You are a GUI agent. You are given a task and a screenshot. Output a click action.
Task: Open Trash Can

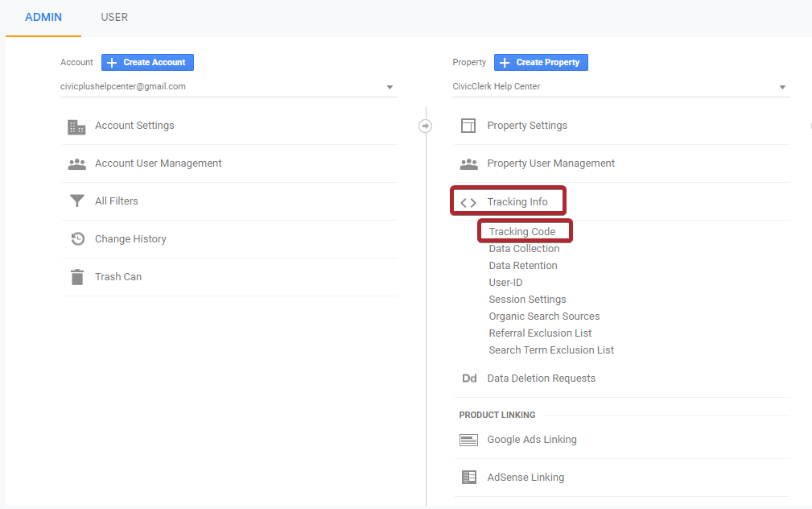click(x=118, y=277)
